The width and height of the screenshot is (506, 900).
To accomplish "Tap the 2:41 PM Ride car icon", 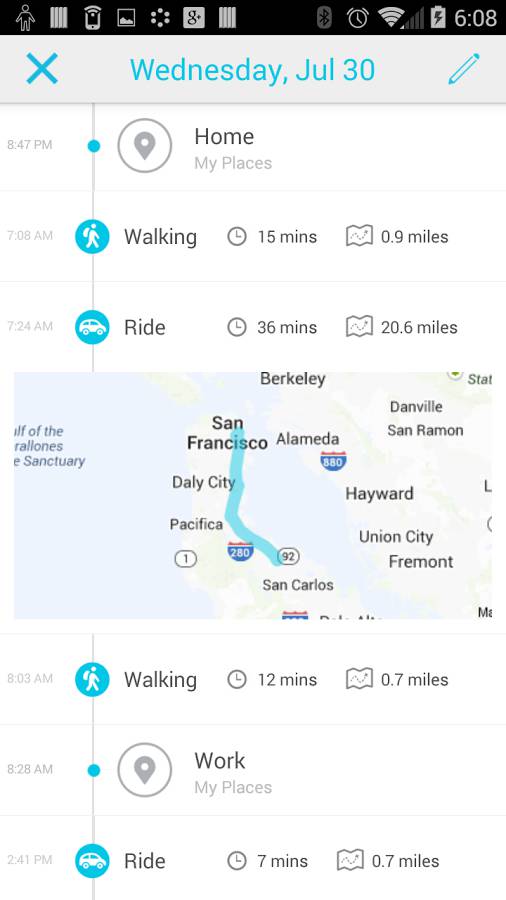I will tap(92, 861).
